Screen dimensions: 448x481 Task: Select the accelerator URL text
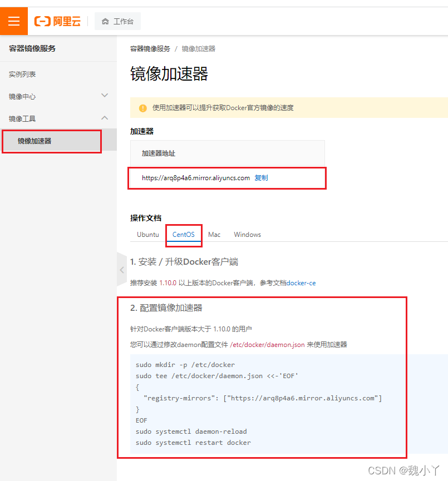[195, 178]
